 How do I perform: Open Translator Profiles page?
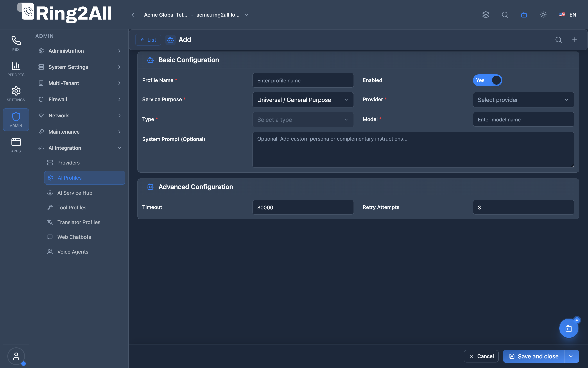[x=85, y=222]
